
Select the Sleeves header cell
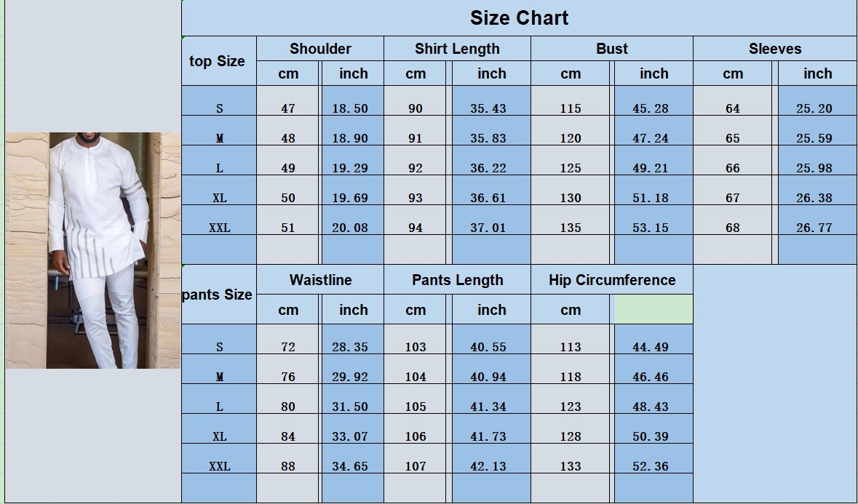coord(775,49)
